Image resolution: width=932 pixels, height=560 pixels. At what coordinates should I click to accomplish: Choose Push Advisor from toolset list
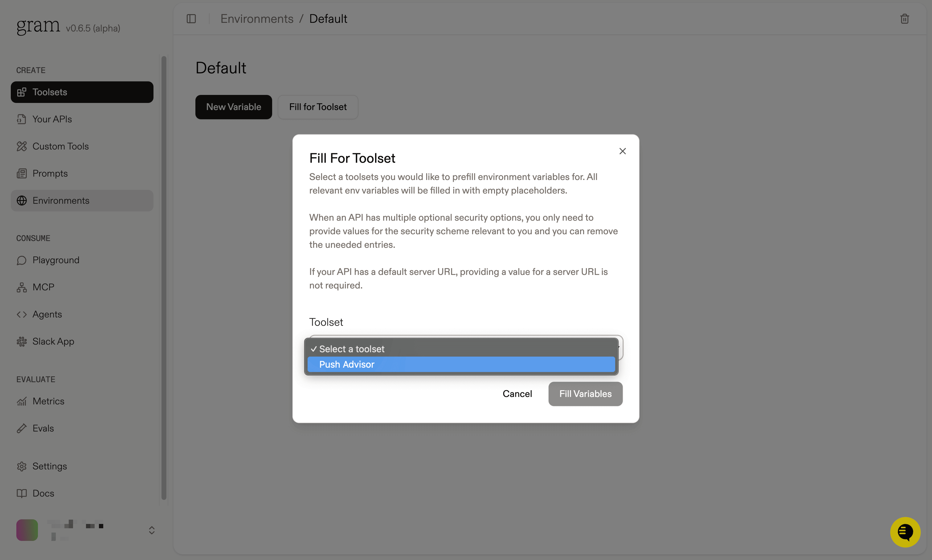click(x=461, y=365)
